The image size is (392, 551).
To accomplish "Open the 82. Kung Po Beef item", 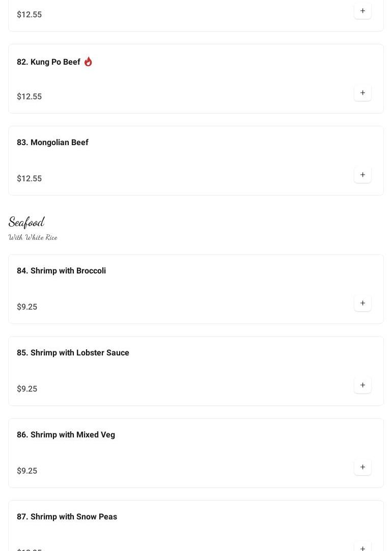I will [48, 62].
